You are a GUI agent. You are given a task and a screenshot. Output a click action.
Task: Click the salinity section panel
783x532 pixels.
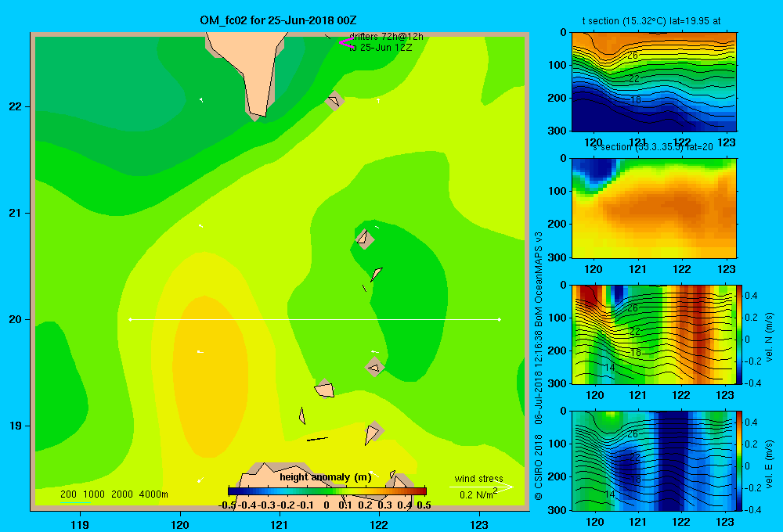654,208
